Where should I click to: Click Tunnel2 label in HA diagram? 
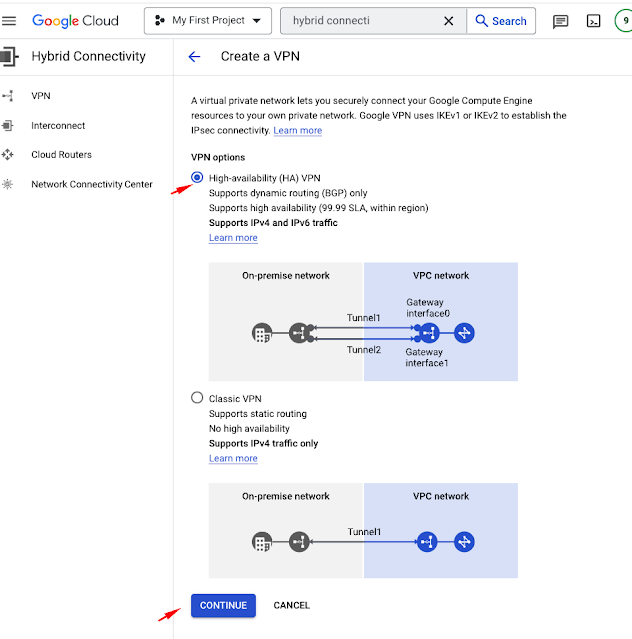364,350
